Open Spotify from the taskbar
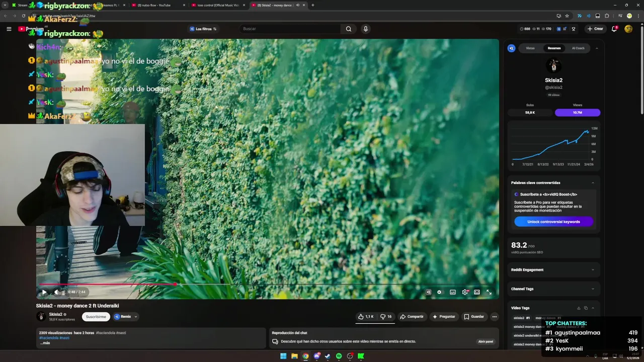 (339, 356)
